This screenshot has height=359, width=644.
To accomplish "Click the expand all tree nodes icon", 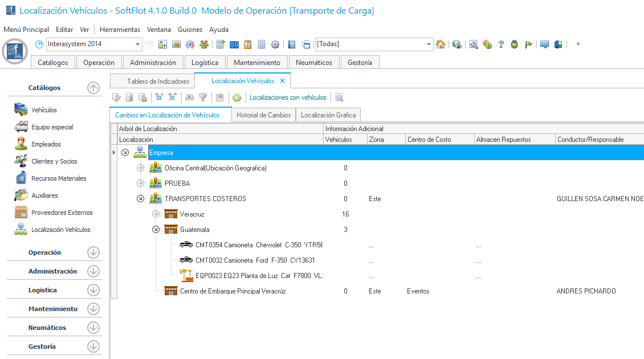I will point(160,97).
